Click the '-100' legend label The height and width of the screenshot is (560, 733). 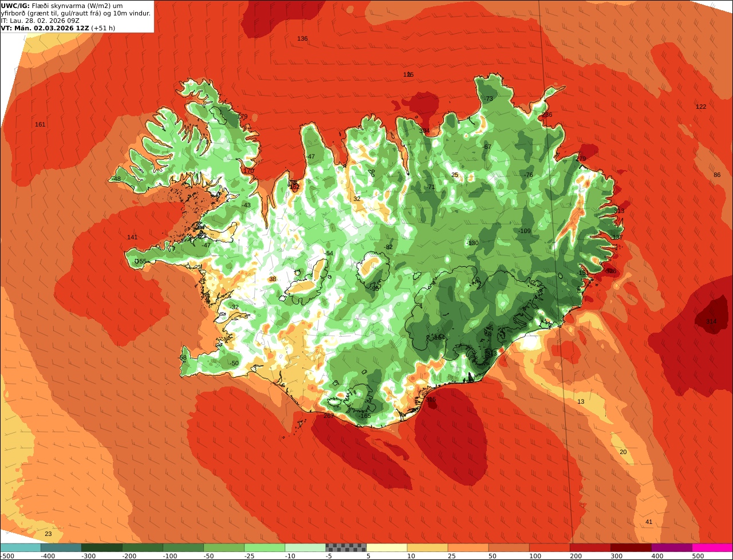pyautogui.click(x=170, y=556)
